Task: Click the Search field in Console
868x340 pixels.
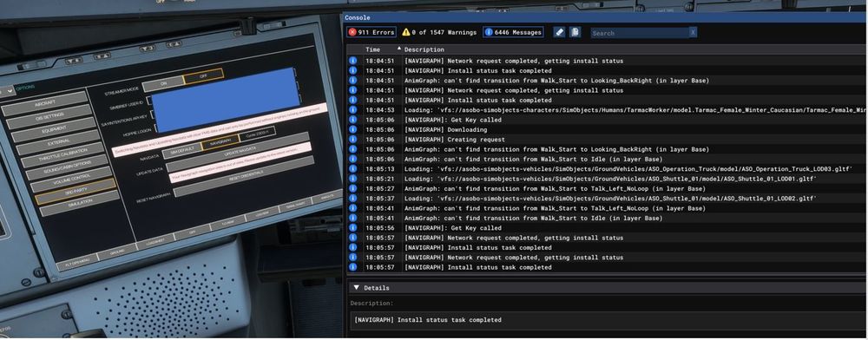Action: coord(640,33)
